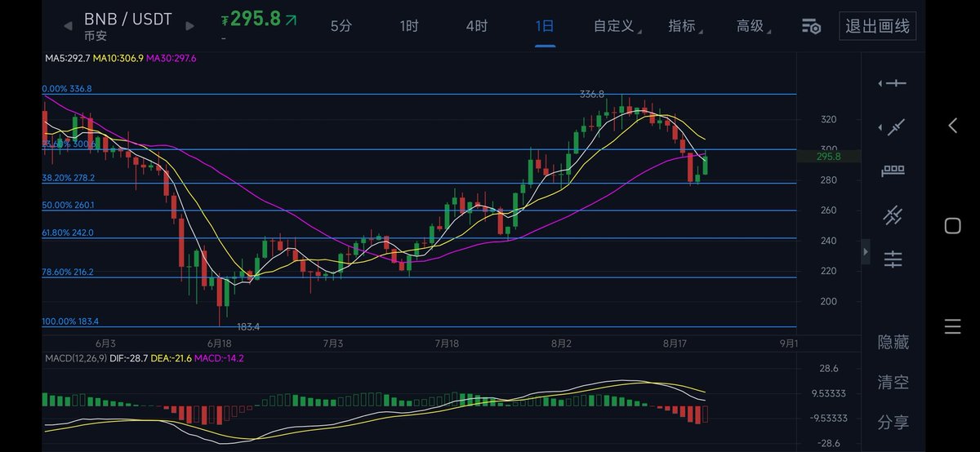Select the price range ruler tool
Screen dimensions: 980x452
point(893,171)
